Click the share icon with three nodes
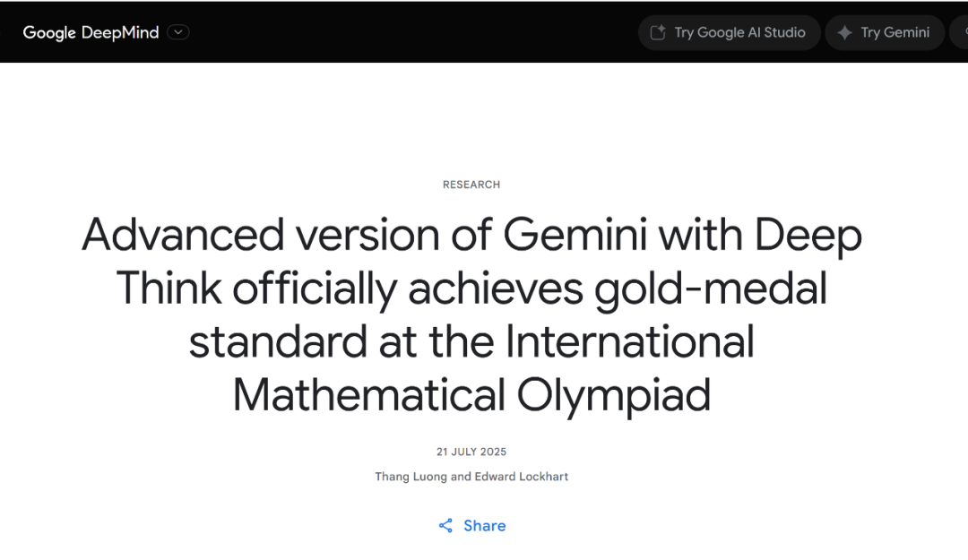Image resolution: width=968 pixels, height=560 pixels. click(445, 526)
